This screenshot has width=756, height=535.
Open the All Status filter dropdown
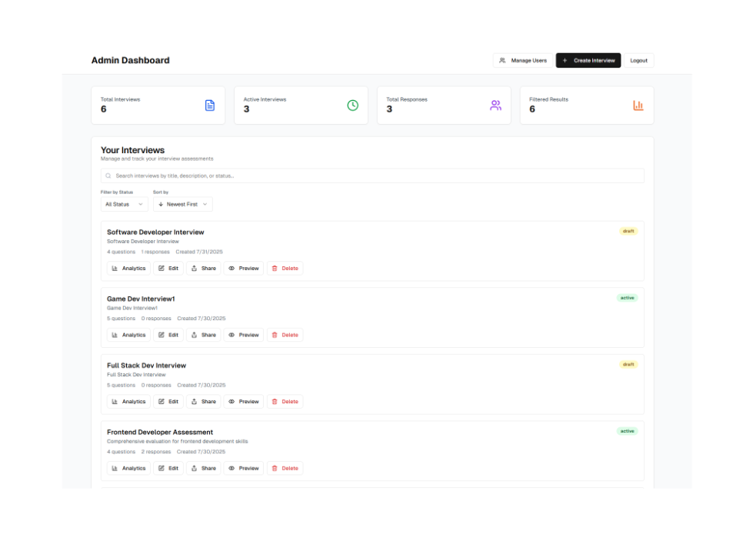[x=124, y=204]
